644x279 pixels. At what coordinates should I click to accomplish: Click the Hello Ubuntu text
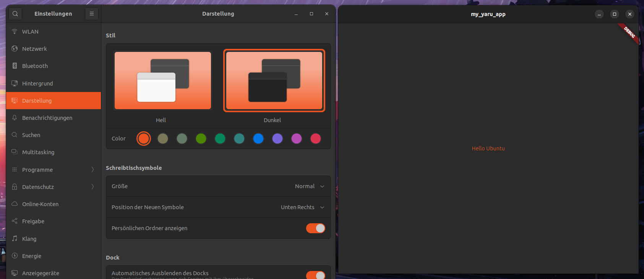488,148
